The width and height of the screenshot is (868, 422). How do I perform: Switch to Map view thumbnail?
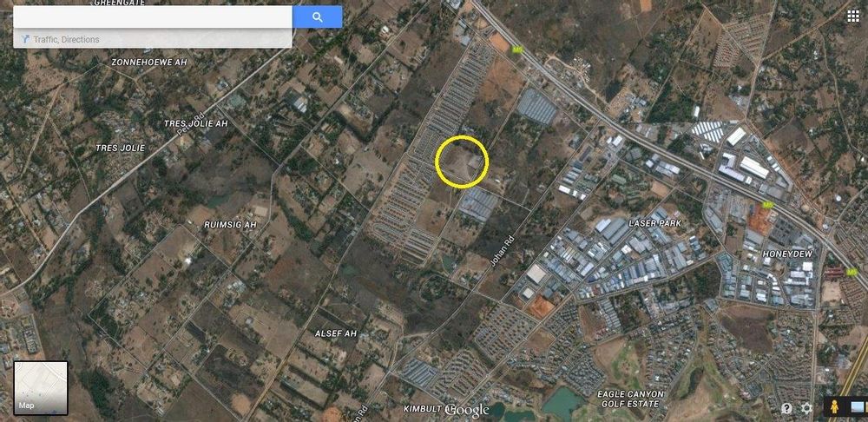coord(41,388)
